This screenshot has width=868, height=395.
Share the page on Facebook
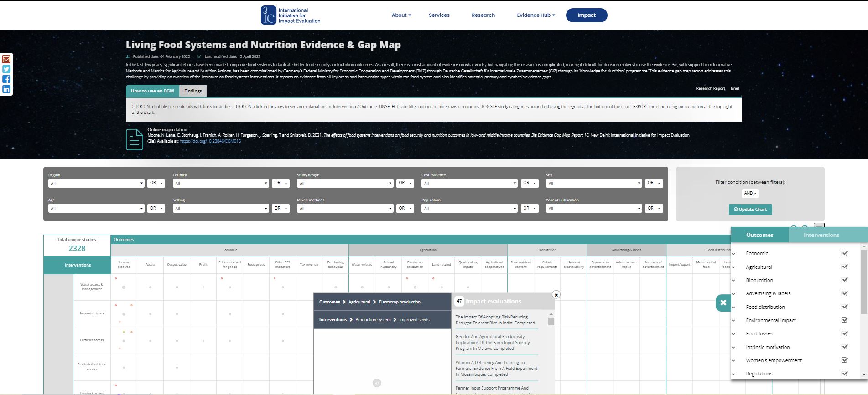(x=6, y=79)
